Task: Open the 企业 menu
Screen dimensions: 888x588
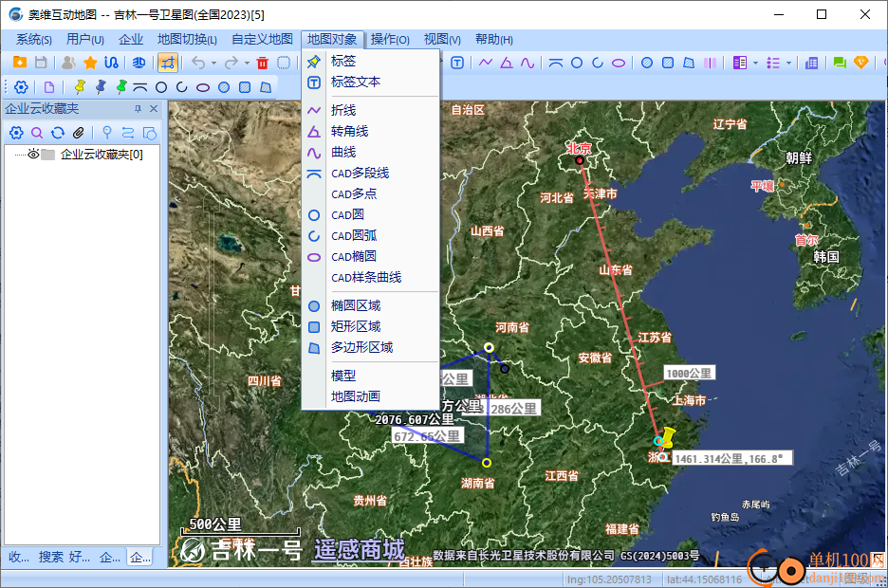Action: click(131, 40)
